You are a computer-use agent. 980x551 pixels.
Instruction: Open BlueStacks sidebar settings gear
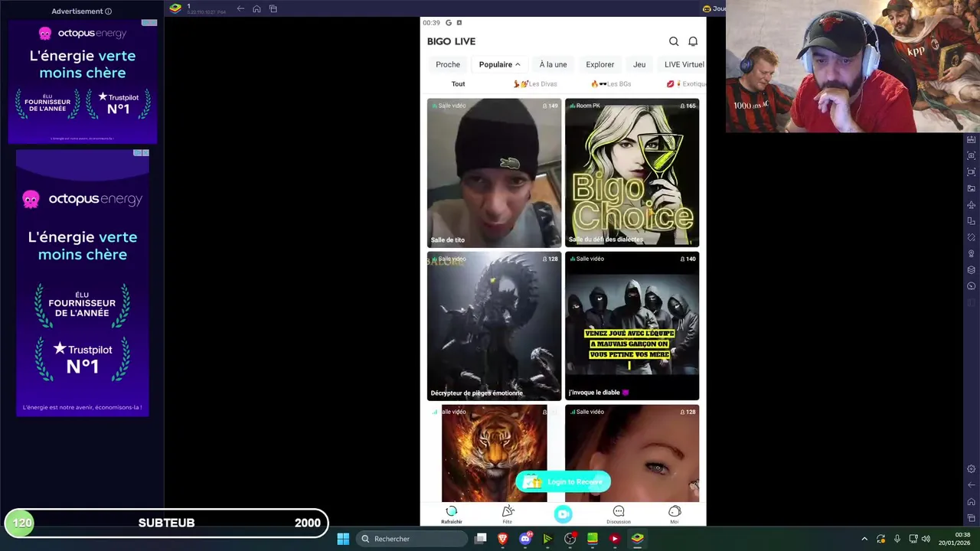tap(972, 468)
